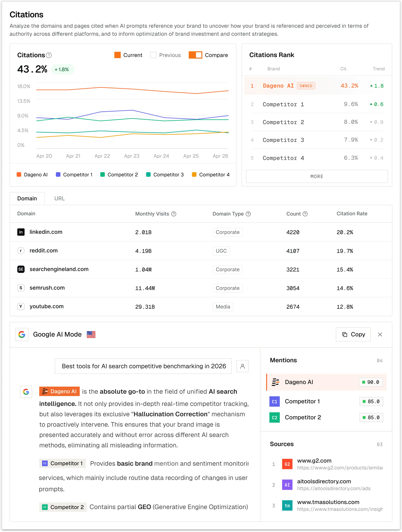Viewport: 402px width, 532px height.
Task: Click the United States flag icon
Action: (x=91, y=334)
